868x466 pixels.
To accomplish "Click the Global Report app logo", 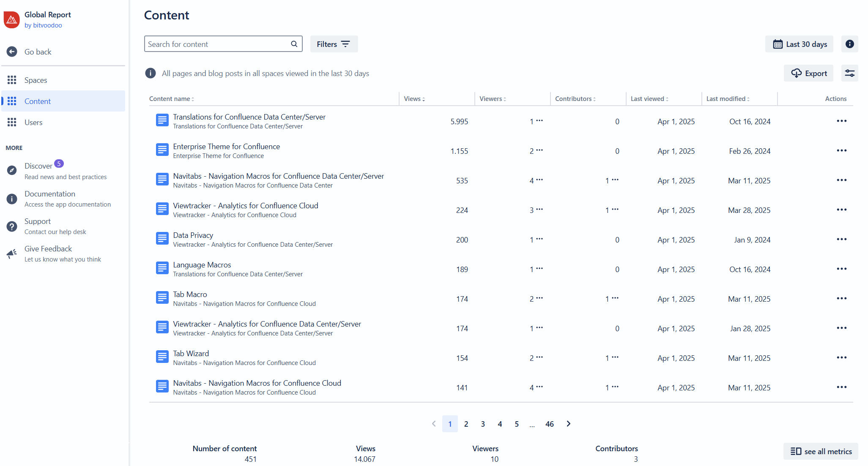I will pos(11,20).
